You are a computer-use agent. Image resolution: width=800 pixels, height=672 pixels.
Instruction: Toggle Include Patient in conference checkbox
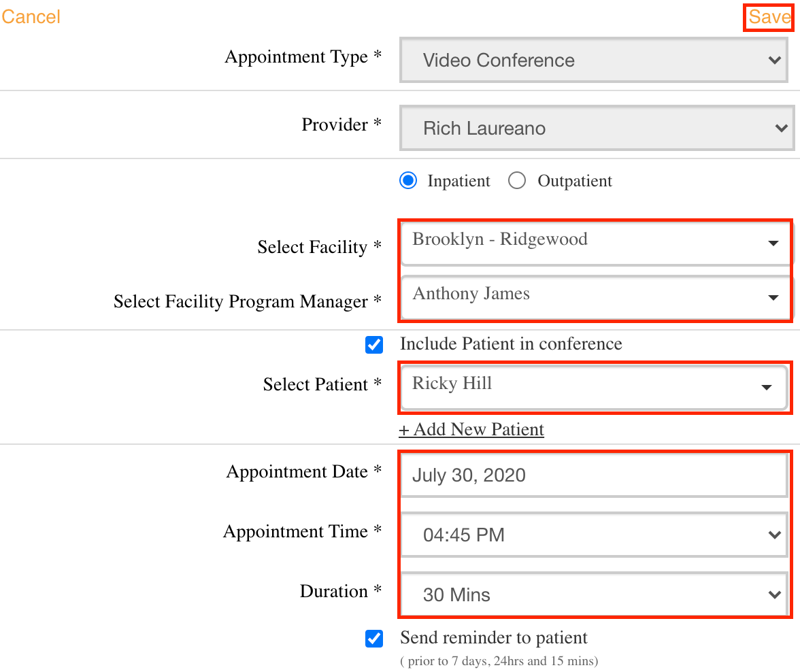click(x=374, y=345)
